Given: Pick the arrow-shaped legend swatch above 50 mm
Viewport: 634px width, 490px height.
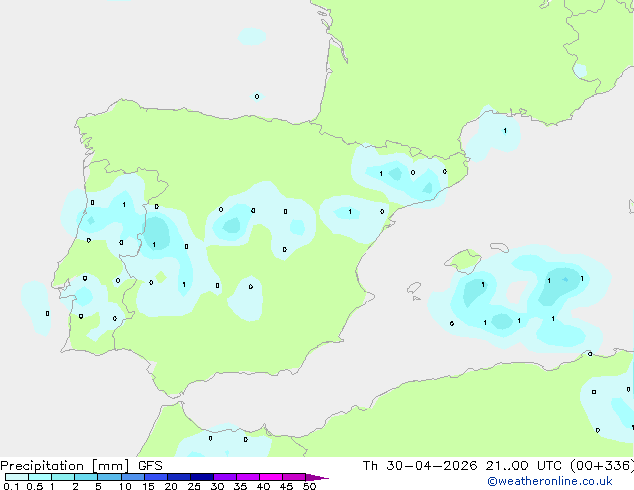Looking at the screenshot, I should point(316,477).
